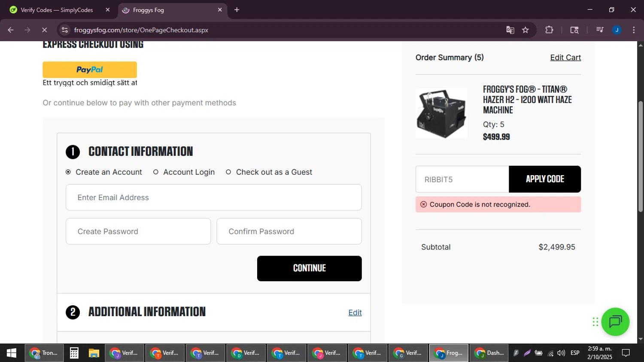The image size is (644, 362).
Task: Open the media controls icon
Action: tap(600, 30)
